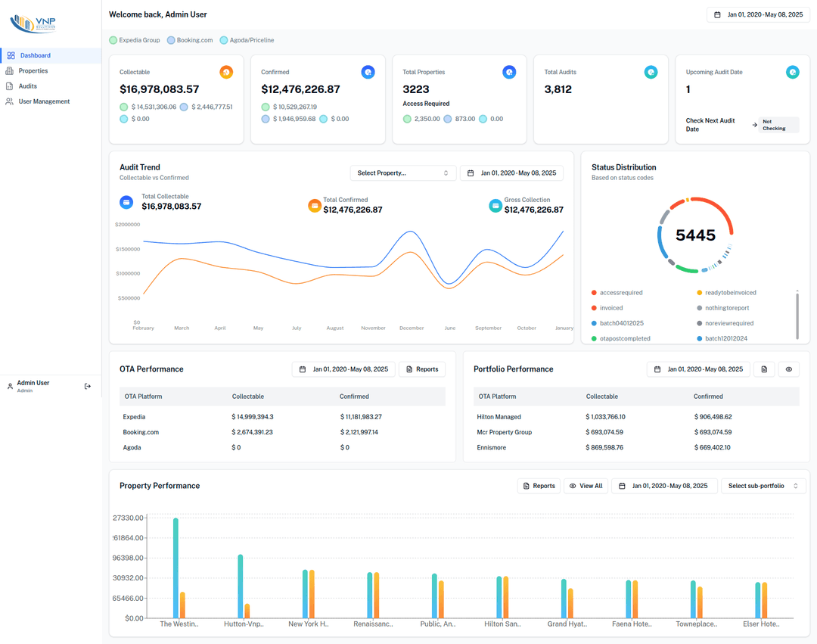Screen dimensions: 817x644
Task: Click the blue Confirmed card icon
Action: 368,73
